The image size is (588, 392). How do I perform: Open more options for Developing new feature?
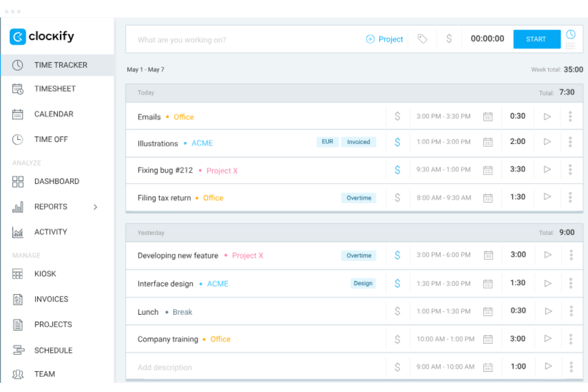click(571, 255)
